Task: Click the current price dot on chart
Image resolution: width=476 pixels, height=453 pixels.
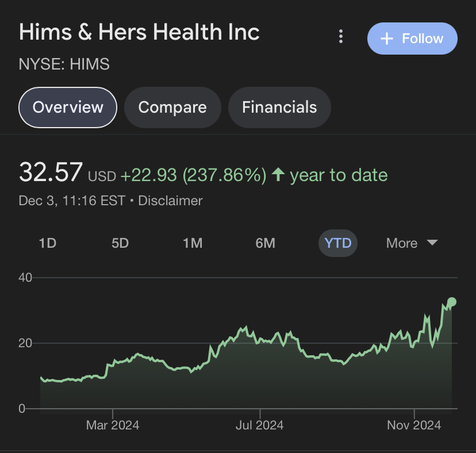Action: click(452, 302)
